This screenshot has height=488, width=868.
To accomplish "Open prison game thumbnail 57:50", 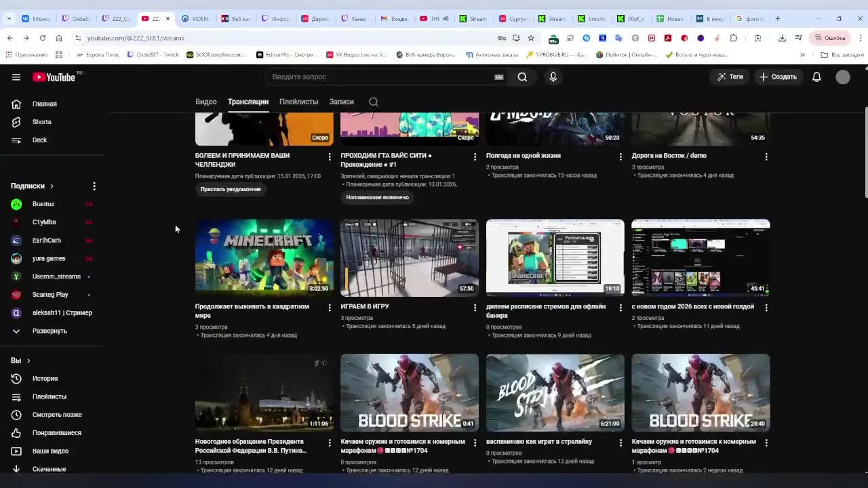I will pyautogui.click(x=410, y=258).
